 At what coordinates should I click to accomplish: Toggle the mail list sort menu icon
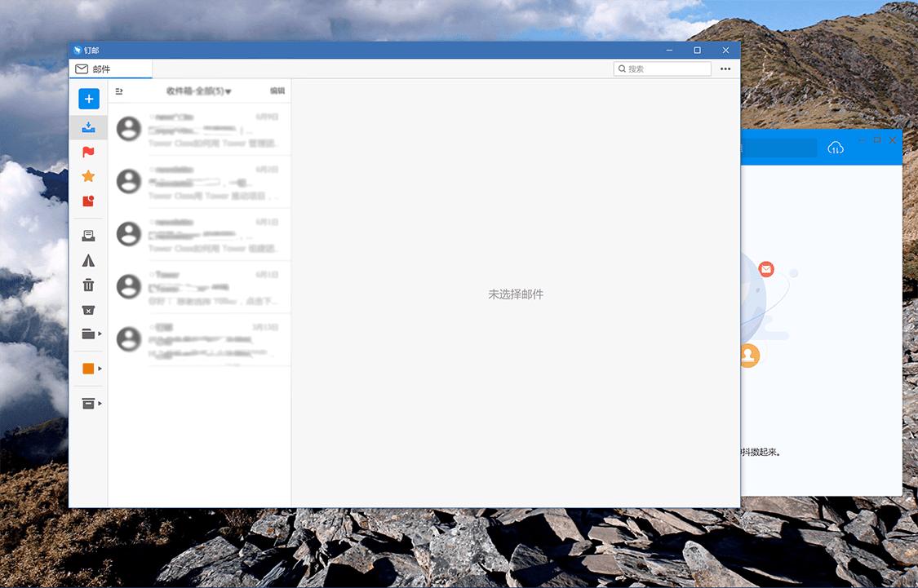coord(119,91)
